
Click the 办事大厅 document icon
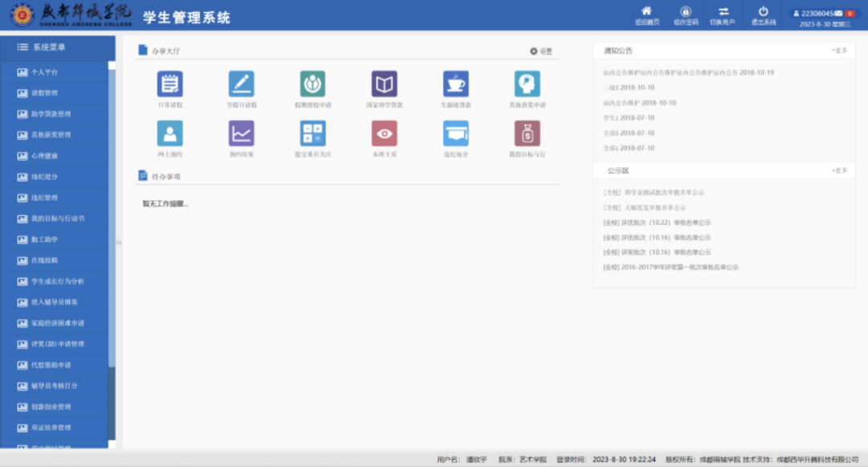[143, 51]
